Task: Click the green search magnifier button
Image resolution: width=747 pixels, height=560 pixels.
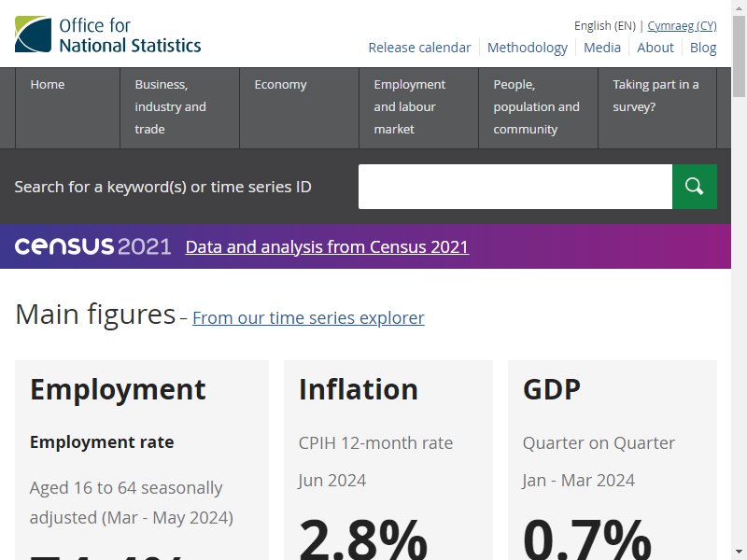Action: (694, 187)
